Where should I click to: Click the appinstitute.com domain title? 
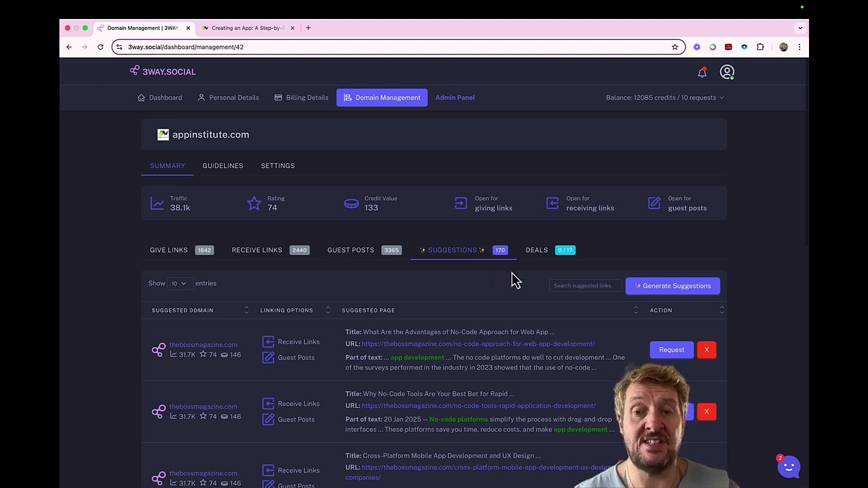pyautogui.click(x=210, y=134)
